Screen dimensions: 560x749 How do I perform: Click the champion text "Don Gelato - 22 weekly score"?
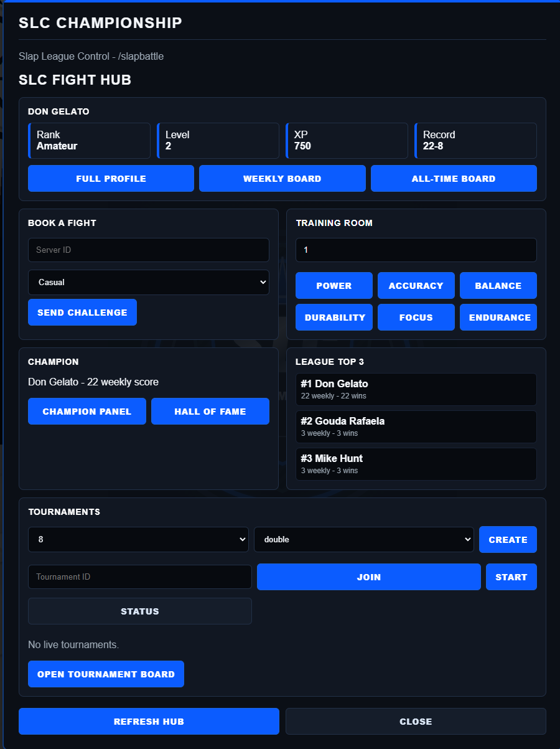tap(93, 382)
